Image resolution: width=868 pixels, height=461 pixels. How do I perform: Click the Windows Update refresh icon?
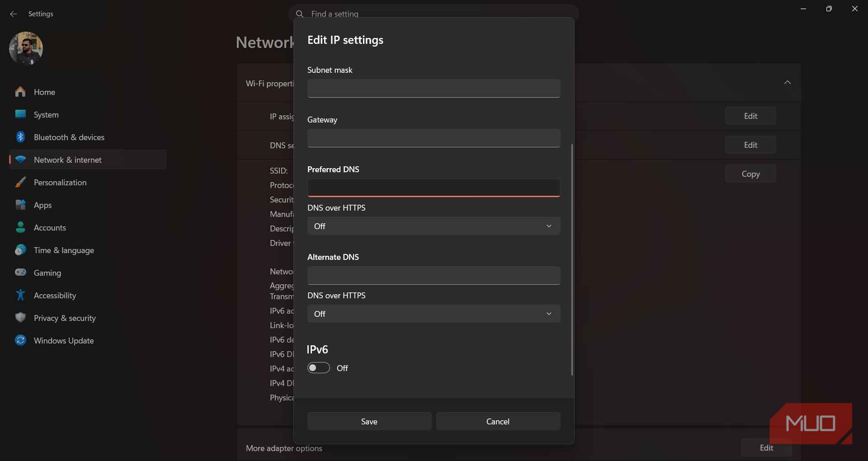20,340
